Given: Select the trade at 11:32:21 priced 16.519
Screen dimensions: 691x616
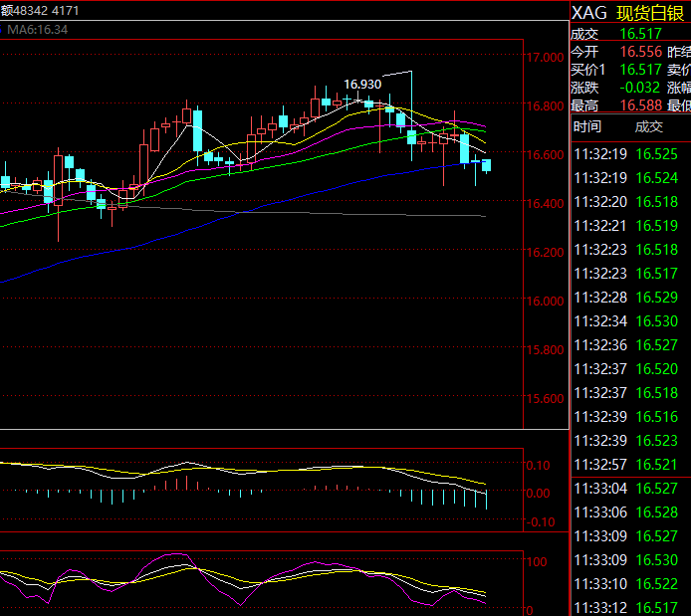Looking at the screenshot, I should click(x=631, y=226).
